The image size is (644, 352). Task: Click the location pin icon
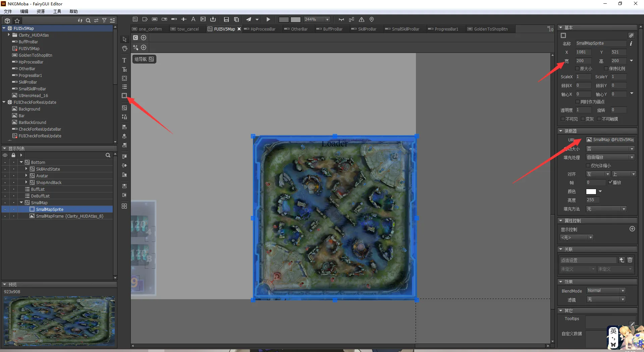(x=372, y=19)
